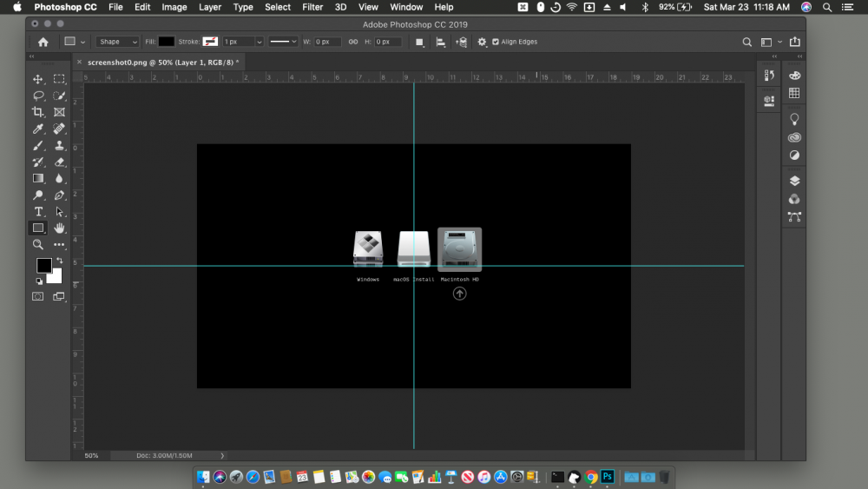The height and width of the screenshot is (489, 868).
Task: Open the Image menu
Action: click(174, 7)
